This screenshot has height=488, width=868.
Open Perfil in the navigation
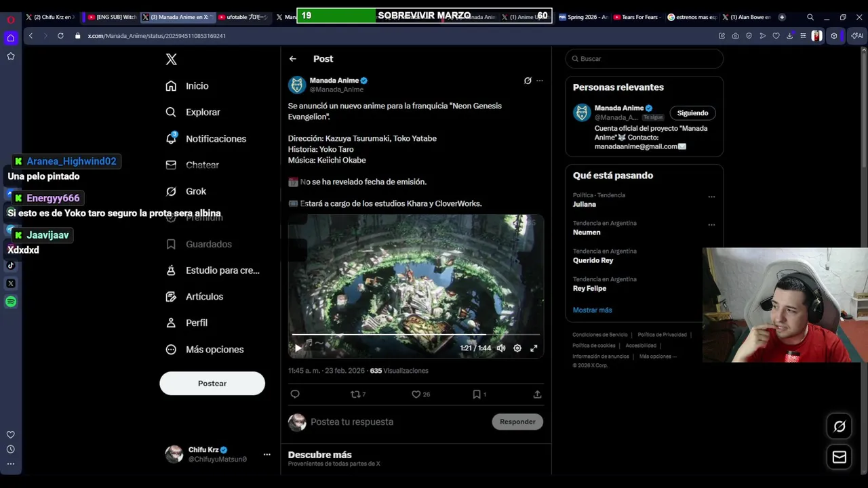(x=187, y=323)
